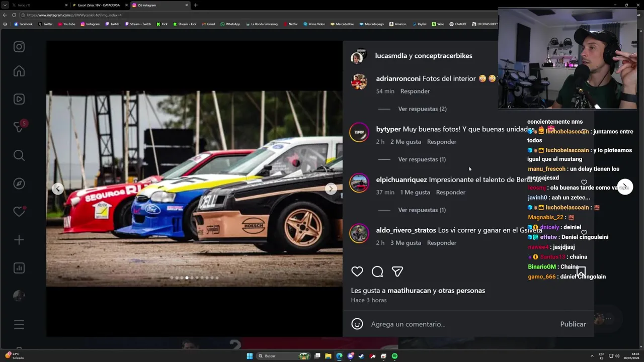
Task: Go to Home feed in Instagram sidebar
Action: tap(19, 71)
